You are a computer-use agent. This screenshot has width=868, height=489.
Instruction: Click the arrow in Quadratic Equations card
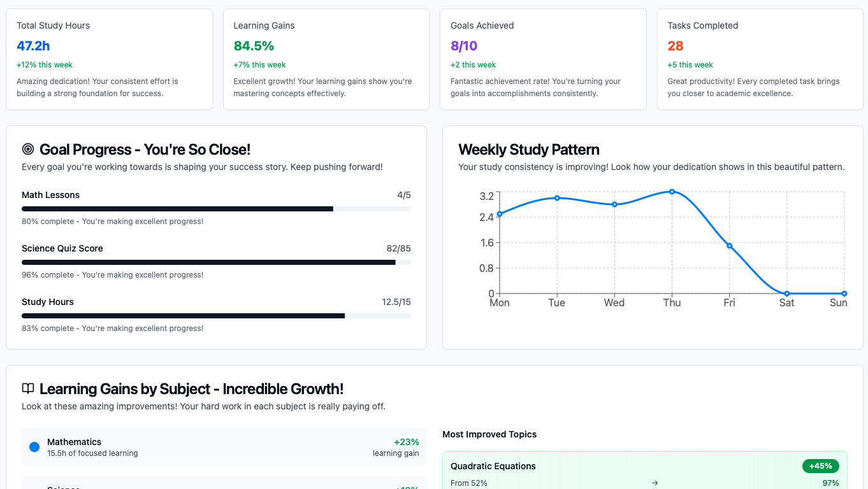[x=655, y=483]
